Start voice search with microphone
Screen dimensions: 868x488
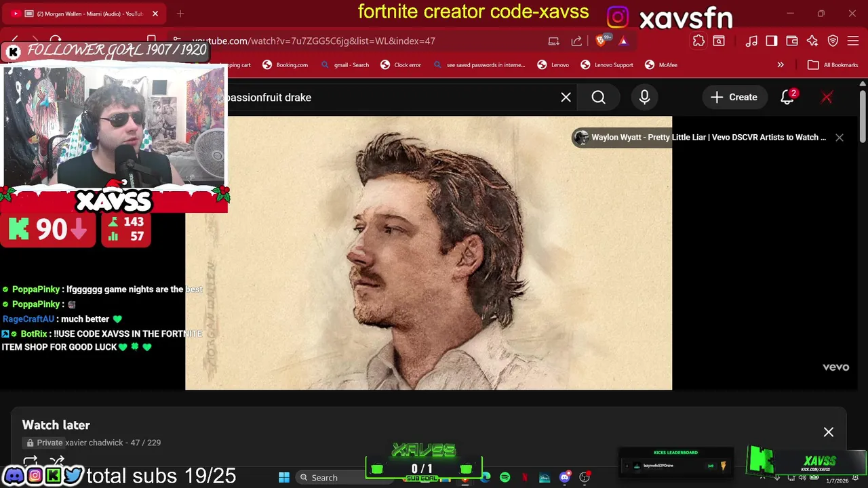coord(644,98)
